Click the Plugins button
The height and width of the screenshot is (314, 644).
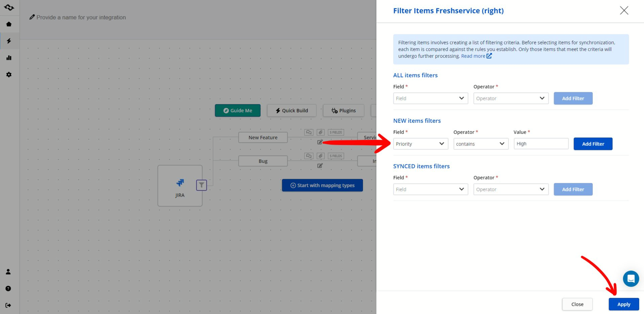point(344,111)
